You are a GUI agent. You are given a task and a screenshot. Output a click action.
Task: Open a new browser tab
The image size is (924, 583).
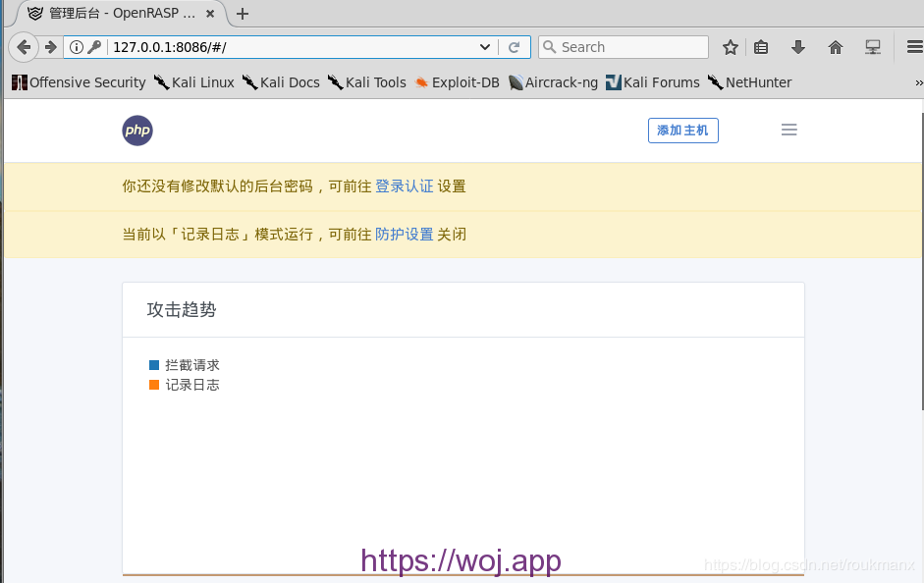tap(243, 14)
